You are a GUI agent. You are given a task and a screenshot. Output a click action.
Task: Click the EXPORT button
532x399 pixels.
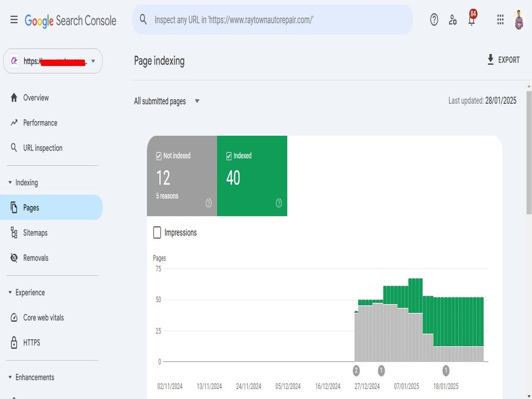point(503,60)
